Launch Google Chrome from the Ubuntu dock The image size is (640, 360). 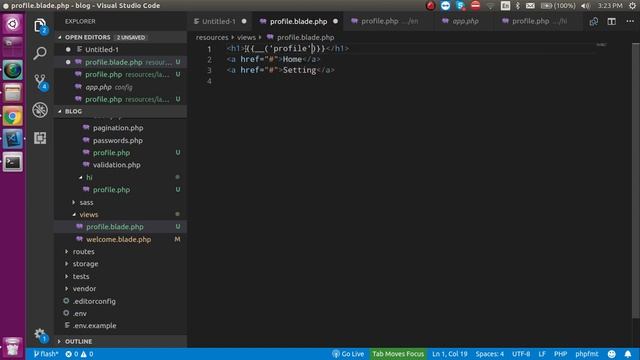click(13, 117)
